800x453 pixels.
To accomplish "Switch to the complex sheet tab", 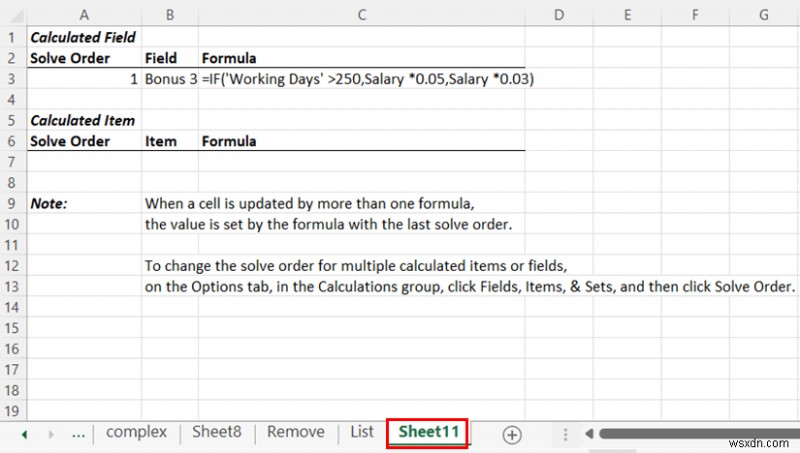I will click(x=136, y=432).
